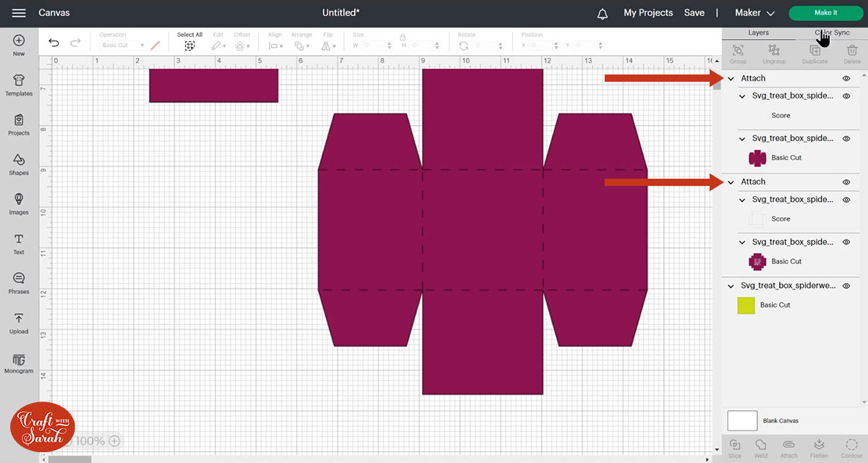Hide the first Attach group
Viewport: 868px width, 463px height.
(846, 78)
